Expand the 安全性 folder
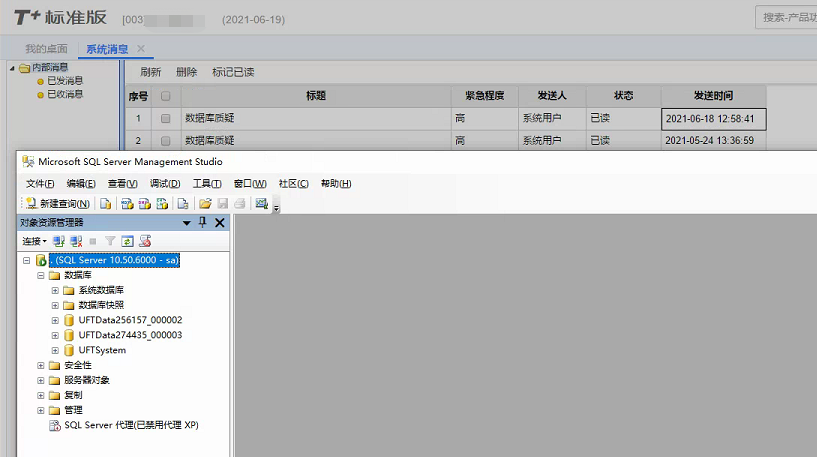Image resolution: width=817 pixels, height=457 pixels. [41, 365]
